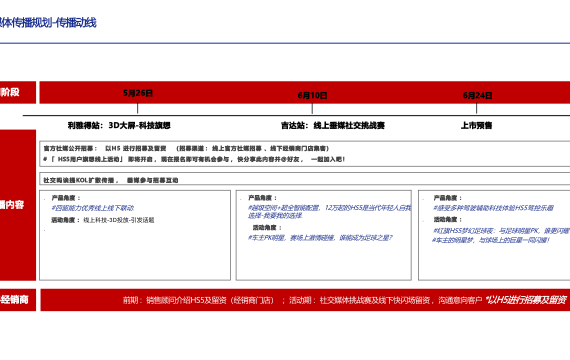Click 活动角度 in the 6月24日 box
The height and width of the screenshot is (360, 570).
[447, 220]
